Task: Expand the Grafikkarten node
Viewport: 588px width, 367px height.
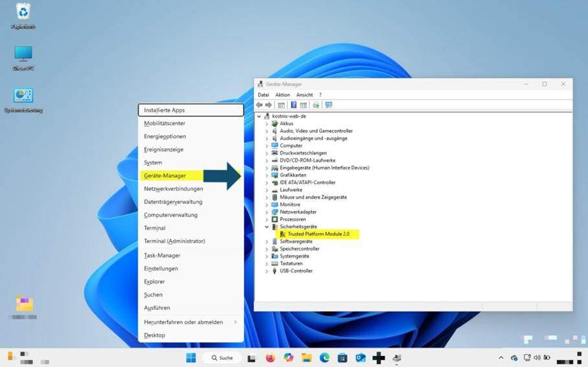Action: [x=267, y=175]
